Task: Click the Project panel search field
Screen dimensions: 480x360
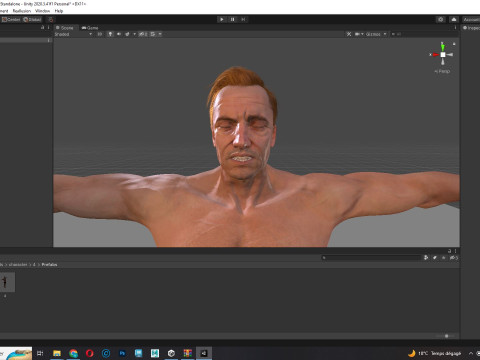Action: pyautogui.click(x=371, y=258)
